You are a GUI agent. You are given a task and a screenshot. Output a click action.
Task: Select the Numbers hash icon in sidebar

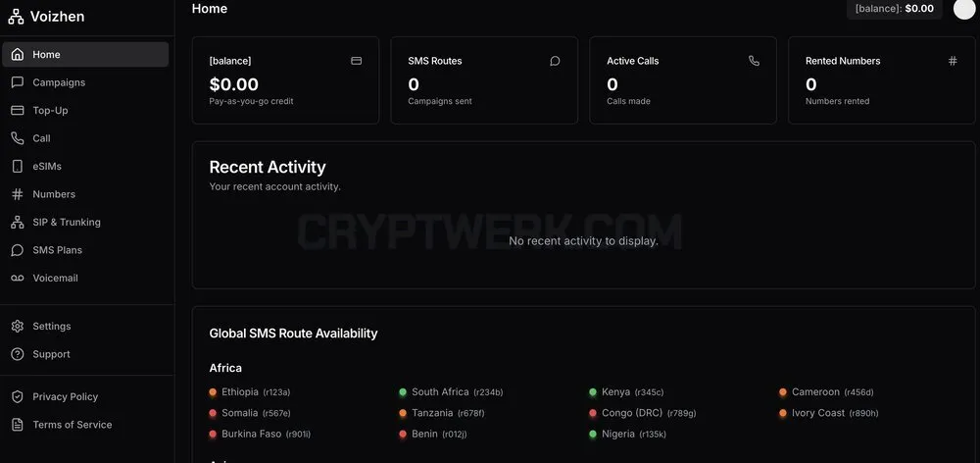click(18, 194)
